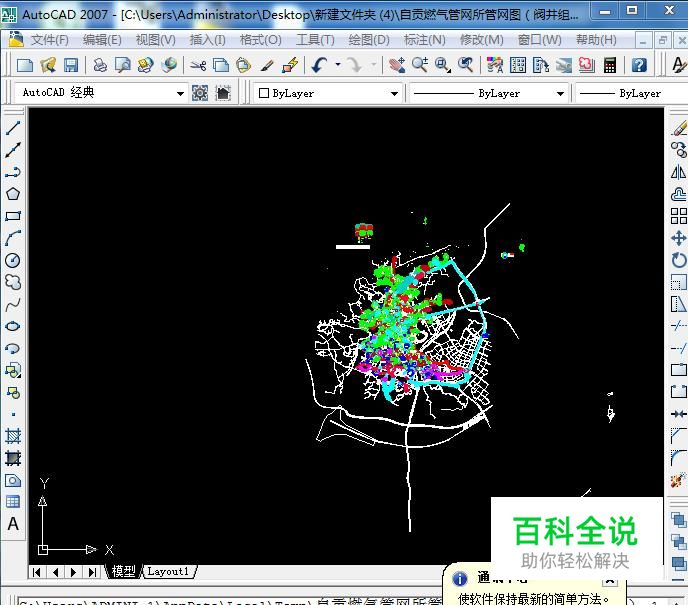688x605 pixels.
Task: Choose the Circle draw tool
Action: [x=13, y=260]
